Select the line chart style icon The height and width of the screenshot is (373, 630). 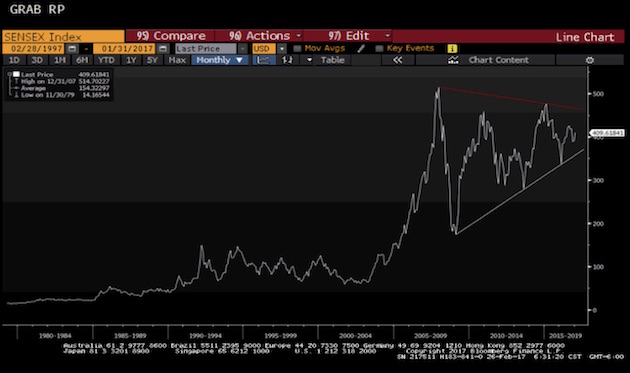(x=264, y=60)
